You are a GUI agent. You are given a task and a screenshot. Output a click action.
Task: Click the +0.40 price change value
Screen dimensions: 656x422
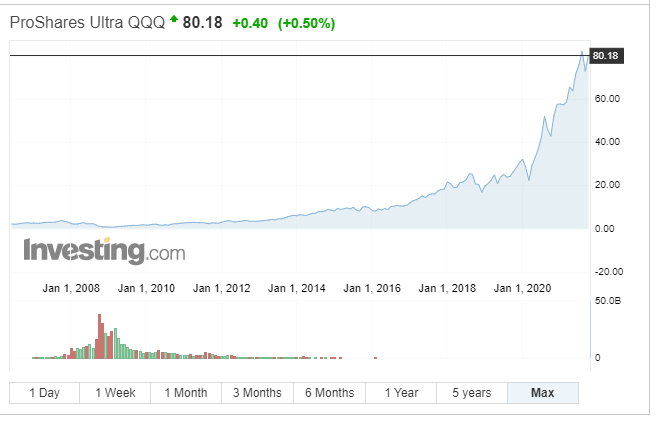(250, 23)
